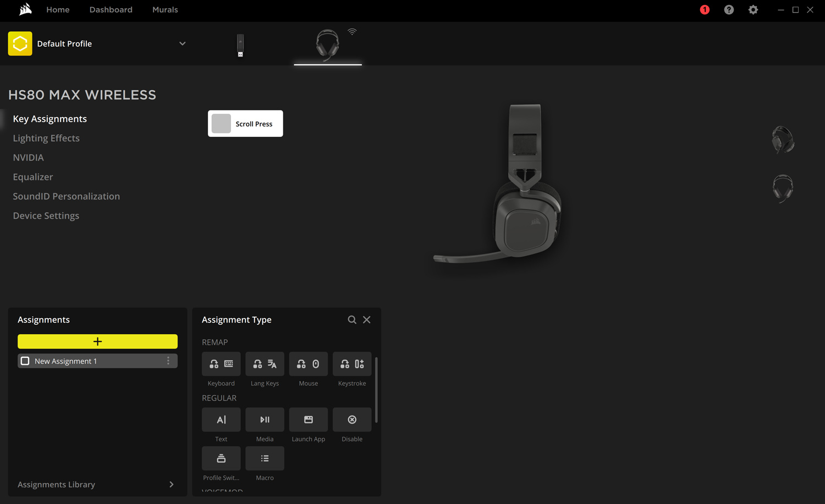Screen dimensions: 825x504
Task: Click the yellow Default Profile icon
Action: (20, 43)
